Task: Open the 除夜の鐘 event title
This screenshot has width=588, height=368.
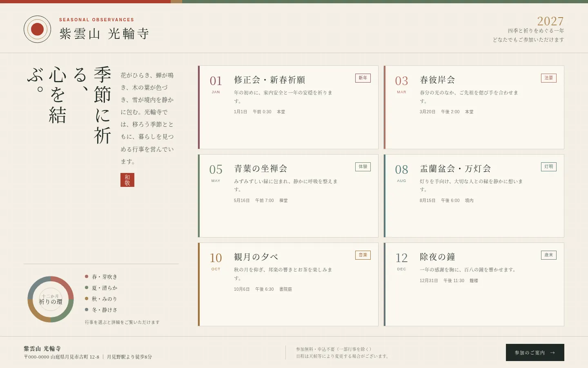Action: (437, 257)
